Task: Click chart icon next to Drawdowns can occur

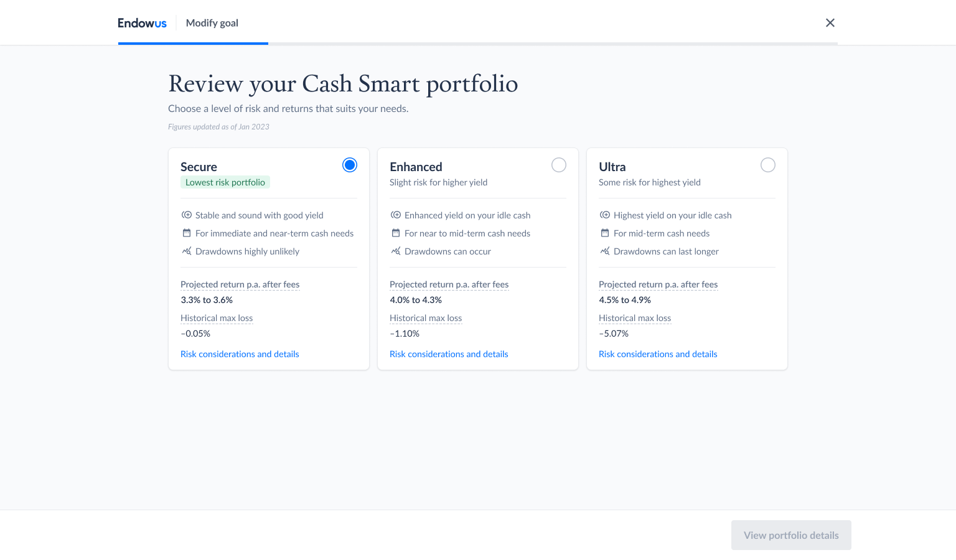Action: pos(396,251)
